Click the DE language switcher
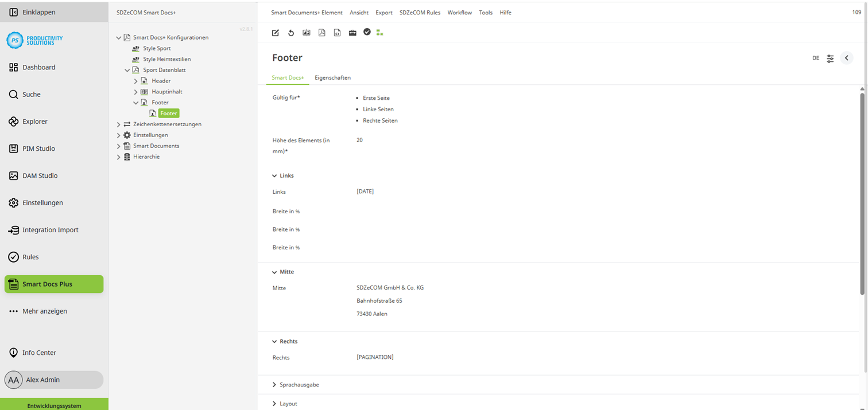 tap(815, 58)
